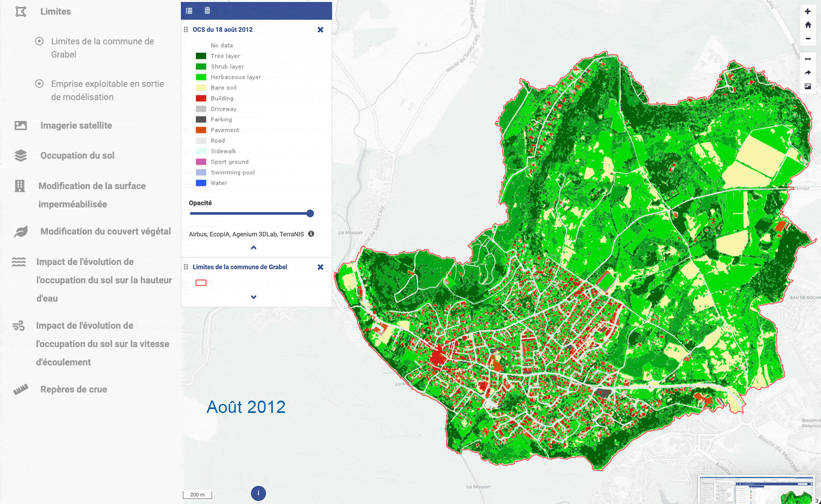Click the home extent icon
The width and height of the screenshot is (821, 504).
(x=807, y=25)
